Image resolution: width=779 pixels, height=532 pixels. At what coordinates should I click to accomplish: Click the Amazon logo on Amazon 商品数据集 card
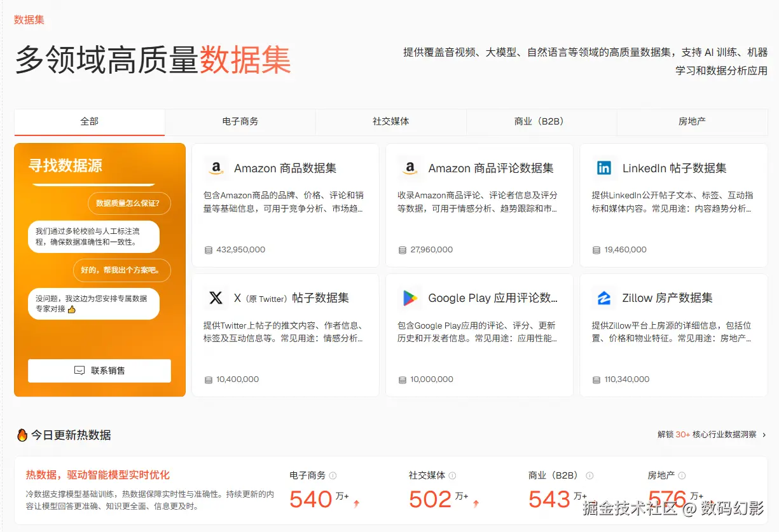click(216, 168)
